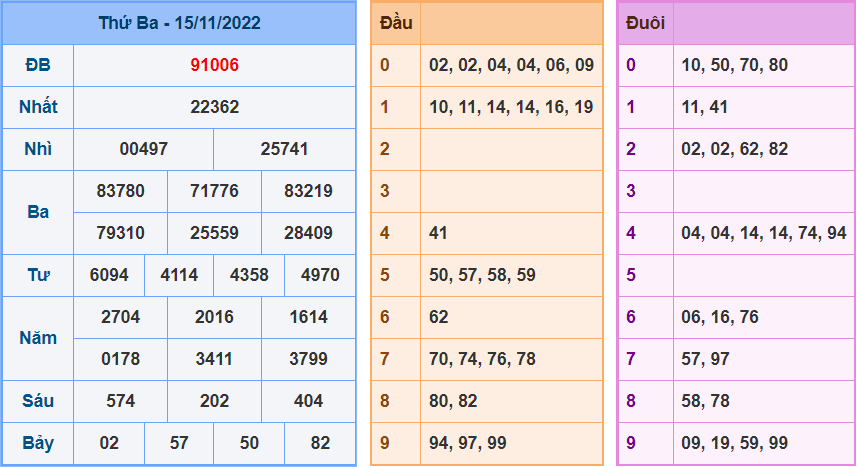Viewport: 857px width, 467px height.
Task: Select second prize number 25741
Action: point(284,149)
